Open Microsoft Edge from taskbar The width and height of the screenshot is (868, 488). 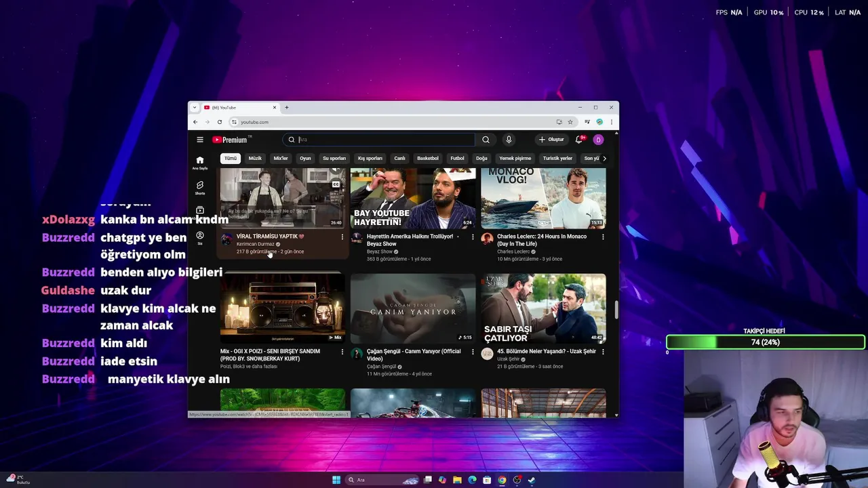click(x=472, y=480)
